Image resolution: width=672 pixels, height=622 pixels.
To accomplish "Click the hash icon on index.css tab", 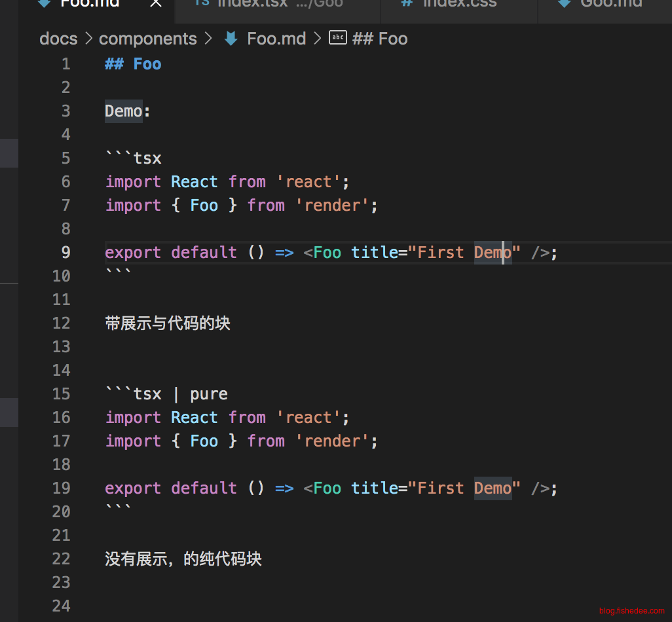I will tap(407, 3).
